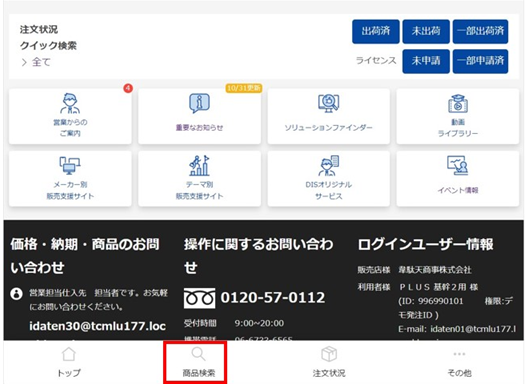Open DISオリジナルサービス icon

[x=328, y=166]
